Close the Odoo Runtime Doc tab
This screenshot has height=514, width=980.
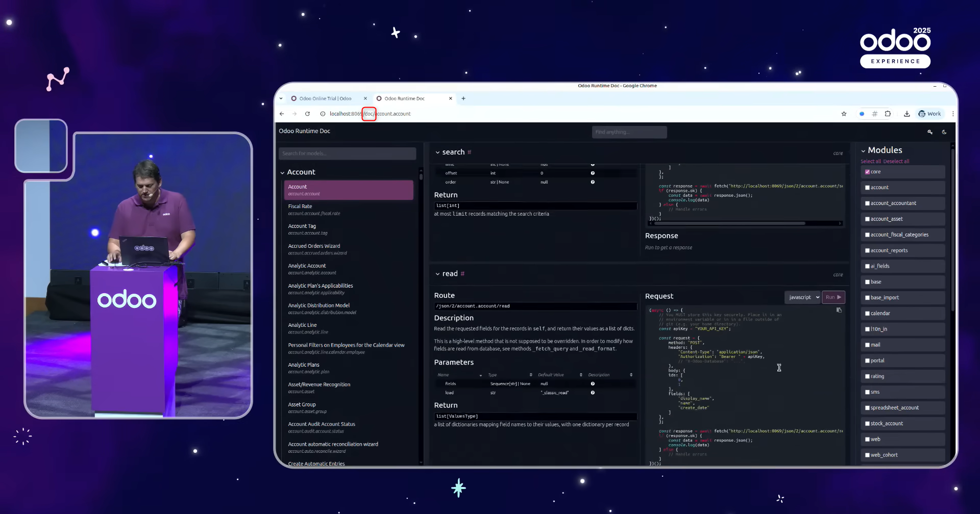coord(451,98)
